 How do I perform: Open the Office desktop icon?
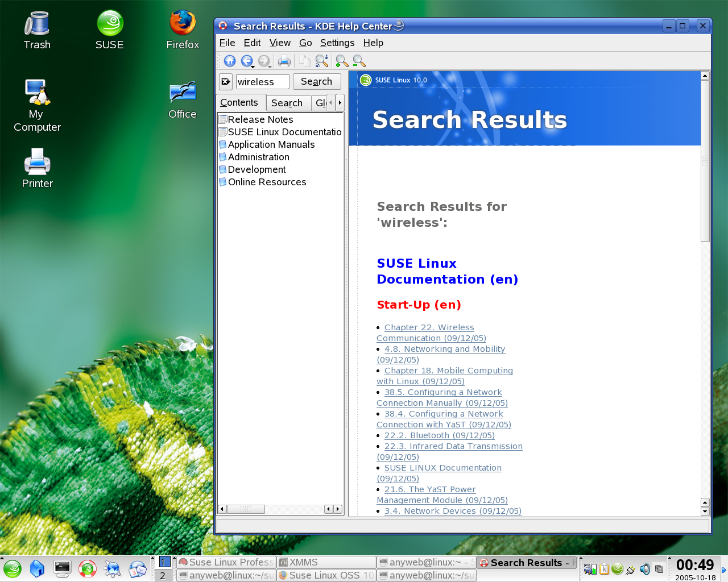[x=183, y=100]
